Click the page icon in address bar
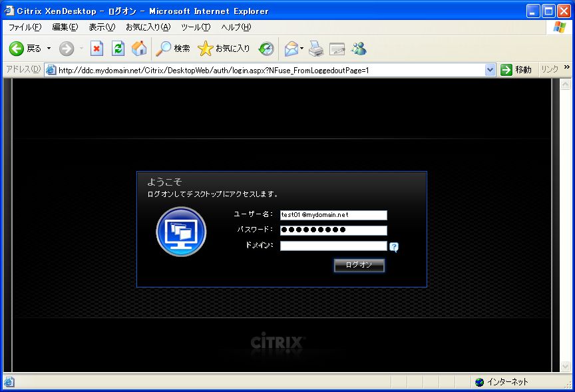The width and height of the screenshot is (575, 392). 51,70
